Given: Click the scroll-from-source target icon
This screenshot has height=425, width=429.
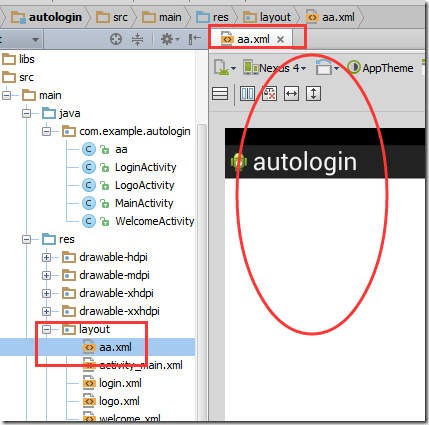Looking at the screenshot, I should point(116,39).
